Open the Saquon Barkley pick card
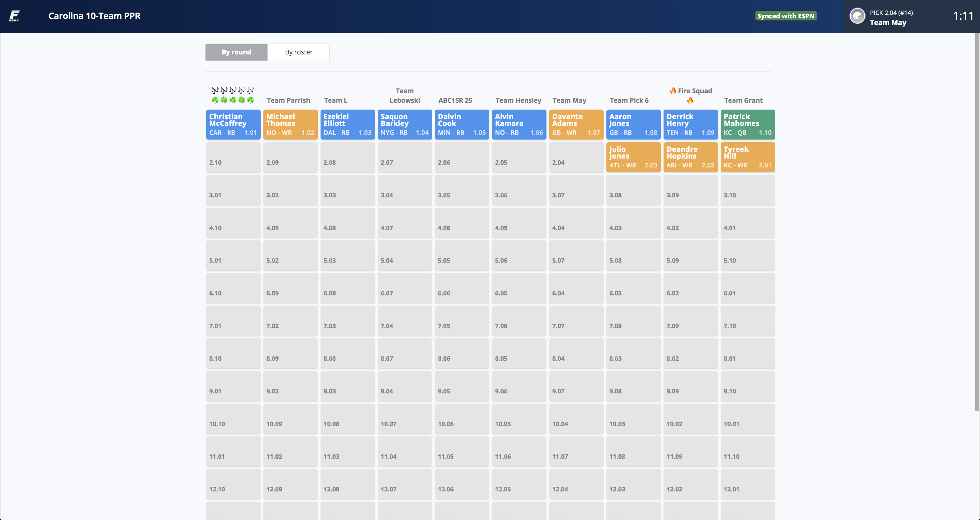 coord(405,125)
